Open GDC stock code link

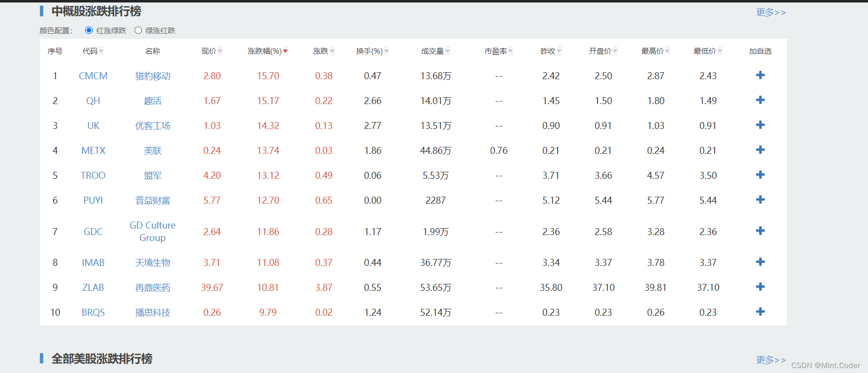click(93, 232)
